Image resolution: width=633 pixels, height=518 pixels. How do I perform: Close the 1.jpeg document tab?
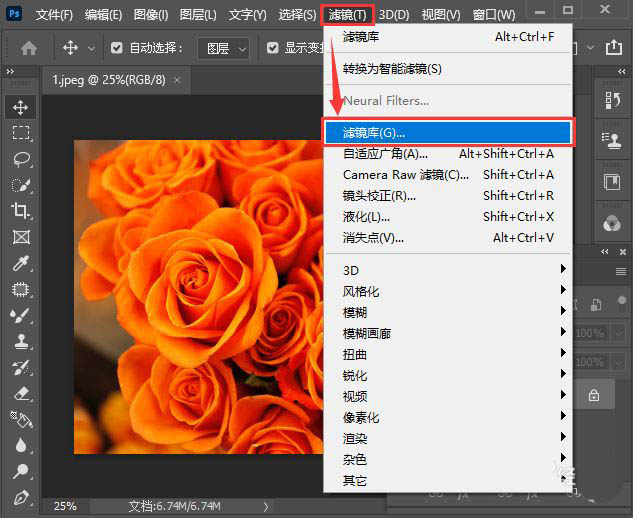coord(177,80)
